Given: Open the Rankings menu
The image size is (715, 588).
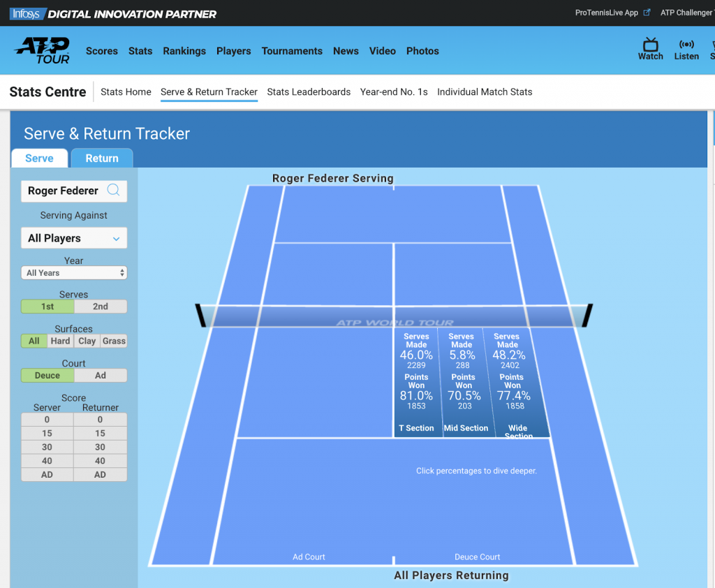Looking at the screenshot, I should [x=184, y=51].
